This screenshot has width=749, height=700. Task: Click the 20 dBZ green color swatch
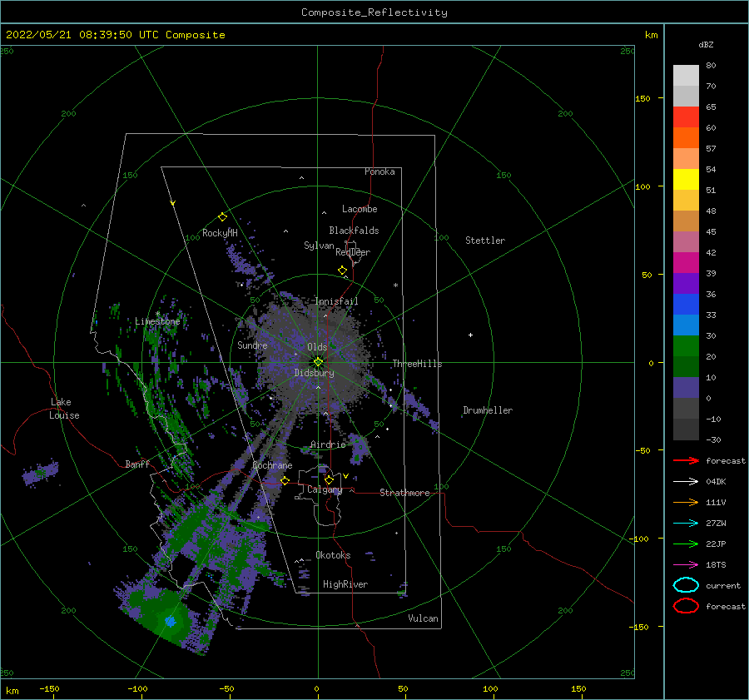click(686, 346)
